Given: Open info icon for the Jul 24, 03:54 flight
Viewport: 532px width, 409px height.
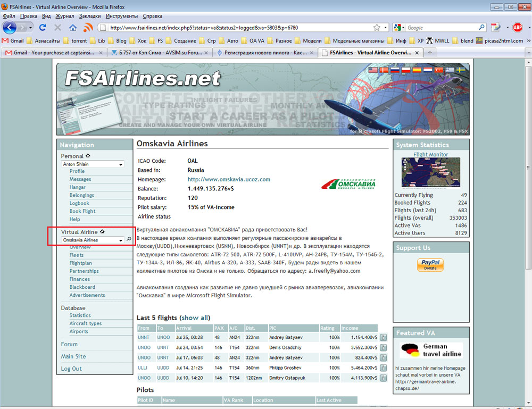Looking at the screenshot, I should click(384, 348).
